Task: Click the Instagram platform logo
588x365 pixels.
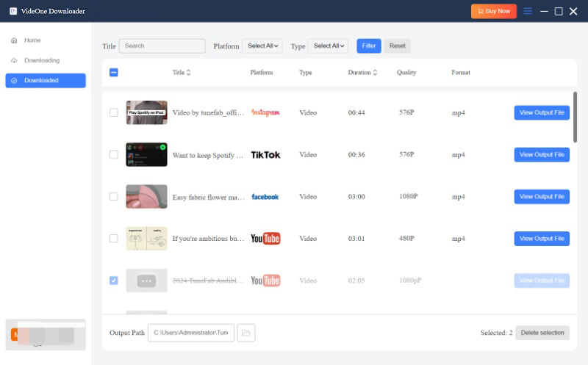Action: coord(265,112)
